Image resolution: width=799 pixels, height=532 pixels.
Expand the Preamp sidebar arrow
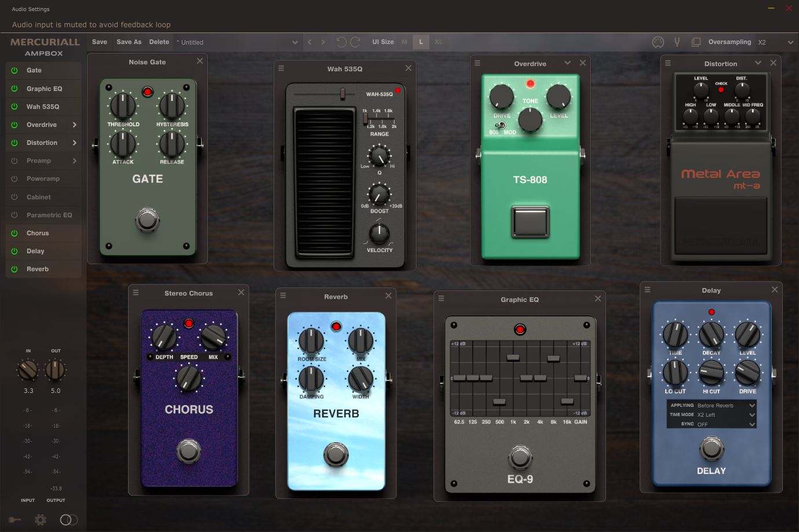click(x=75, y=161)
